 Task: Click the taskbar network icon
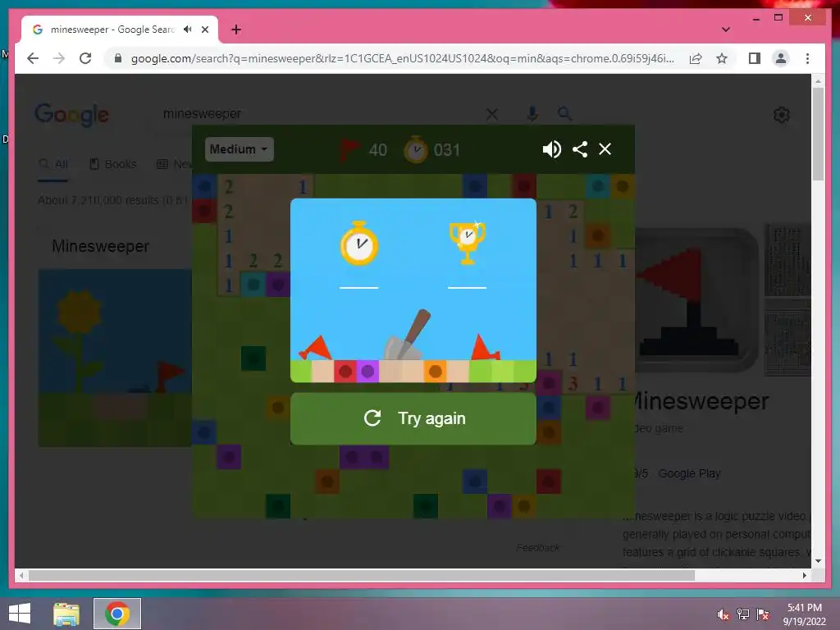pos(743,614)
